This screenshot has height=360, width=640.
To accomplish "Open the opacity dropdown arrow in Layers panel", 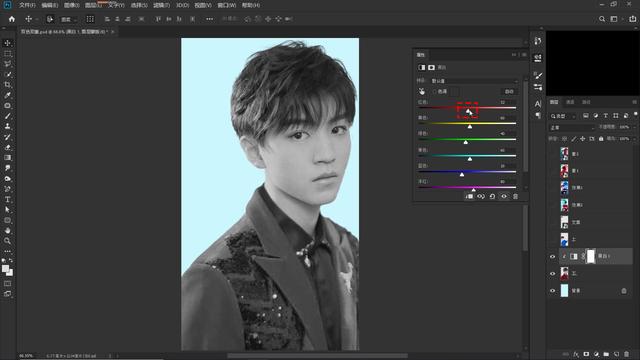I will pyautogui.click(x=634, y=127).
